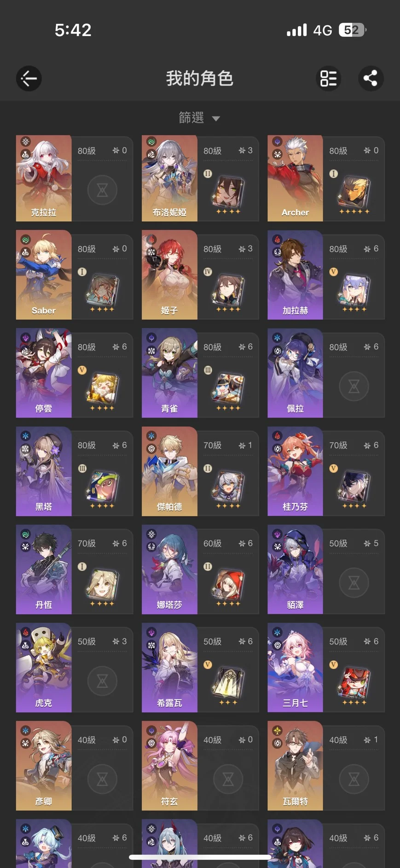
Task: Tap the back arrow icon
Action: 29,78
